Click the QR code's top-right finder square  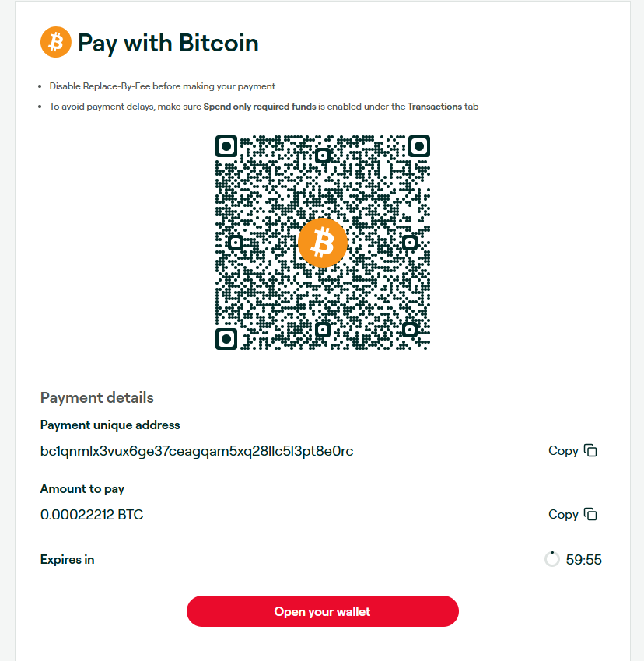[x=419, y=146]
